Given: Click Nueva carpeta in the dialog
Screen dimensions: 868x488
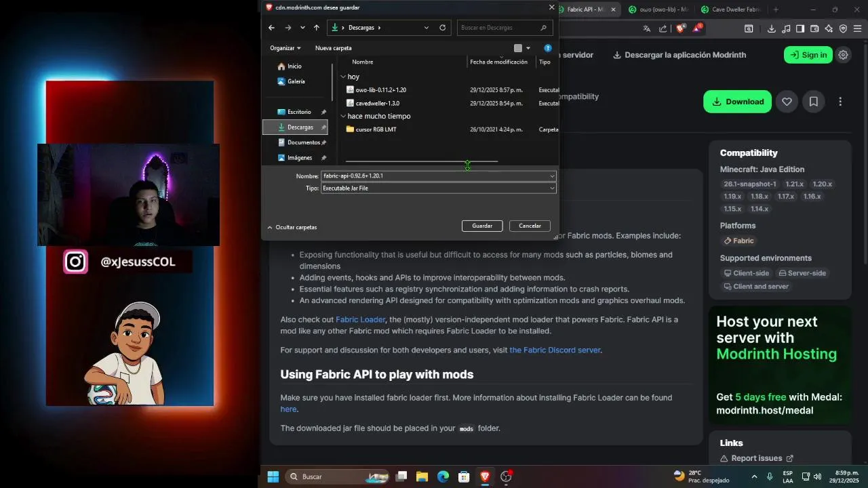Looking at the screenshot, I should 333,48.
